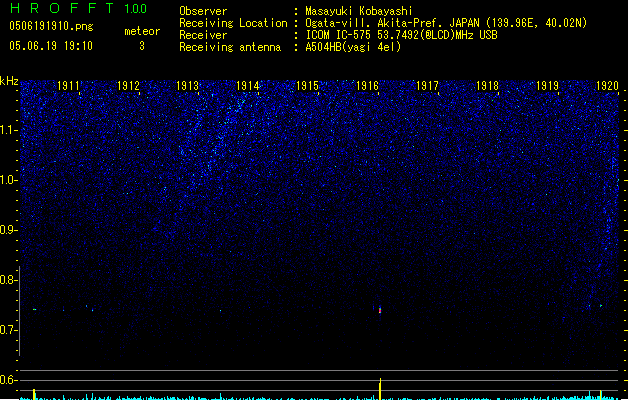The height and width of the screenshot is (400, 629).
Task: Click the 0.7 frequency axis label
Action: (x=8, y=330)
